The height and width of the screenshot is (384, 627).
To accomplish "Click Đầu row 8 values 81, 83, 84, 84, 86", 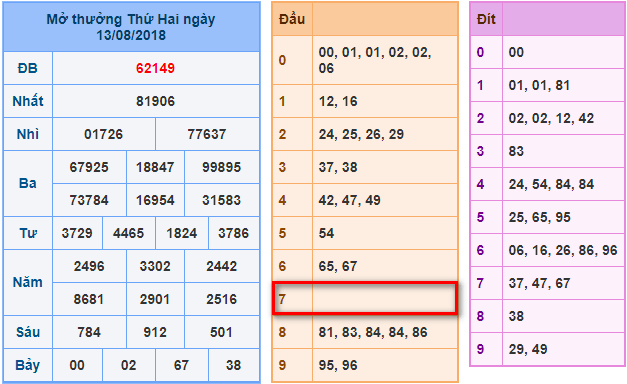I will tap(373, 332).
